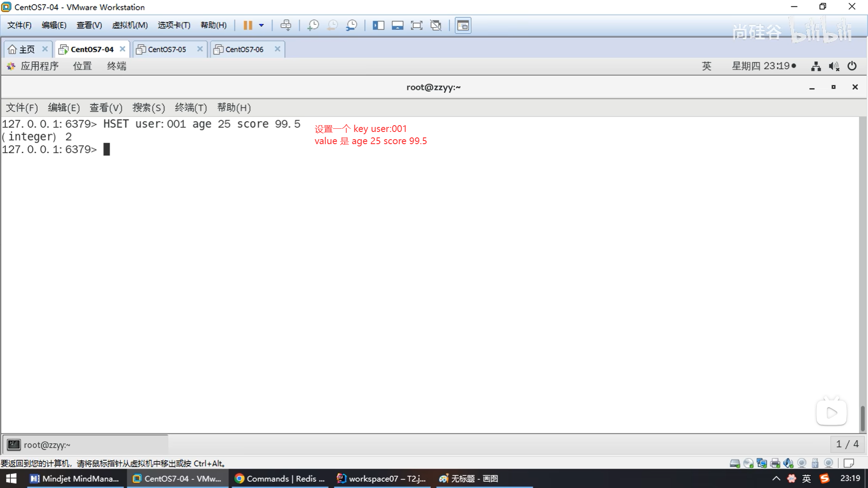Click the console view icon

pyautogui.click(x=463, y=25)
